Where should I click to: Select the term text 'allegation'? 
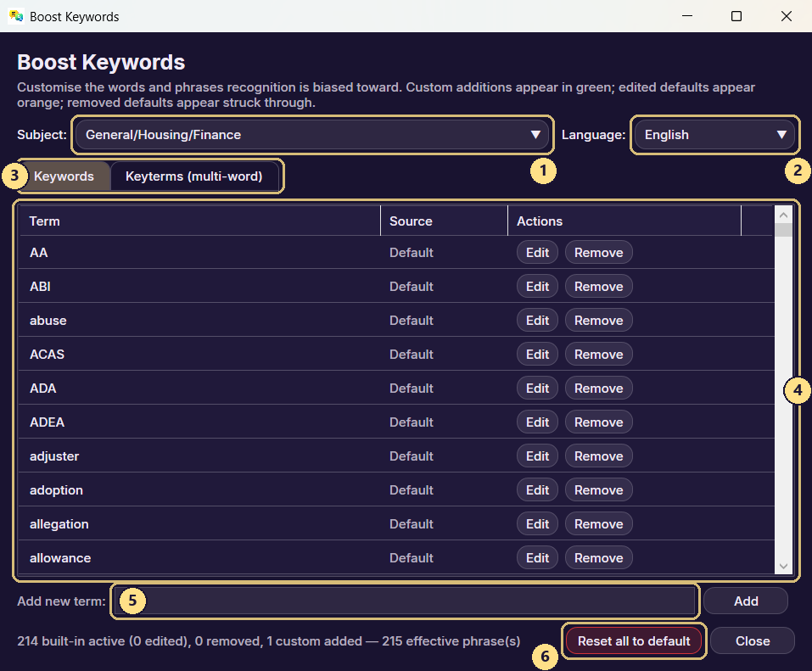tap(59, 524)
